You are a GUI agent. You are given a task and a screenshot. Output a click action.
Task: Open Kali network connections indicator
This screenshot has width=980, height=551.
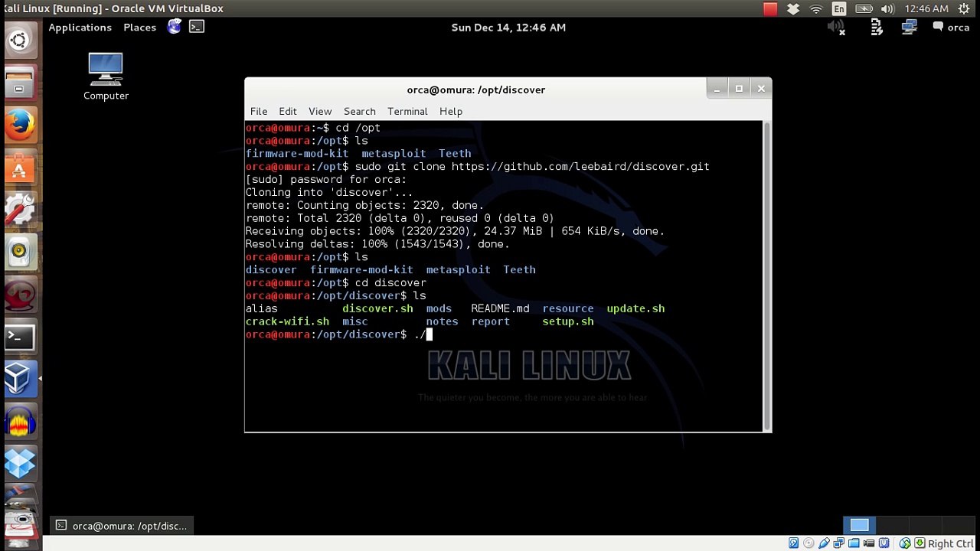tap(910, 28)
